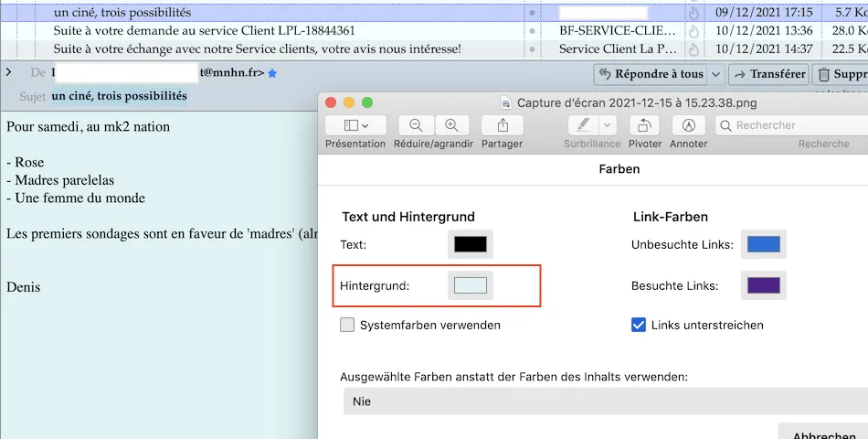Open the Partager share button

pos(503,126)
